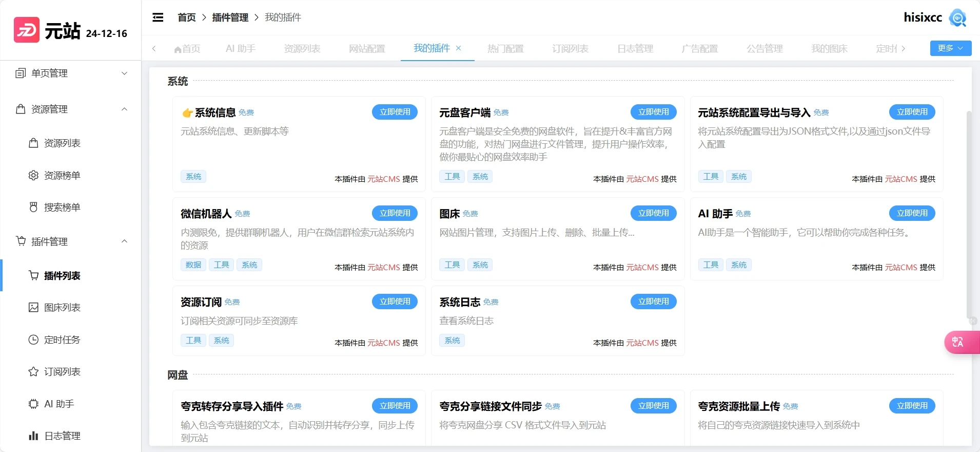Click the 首页 breadcrumb link

(187, 17)
